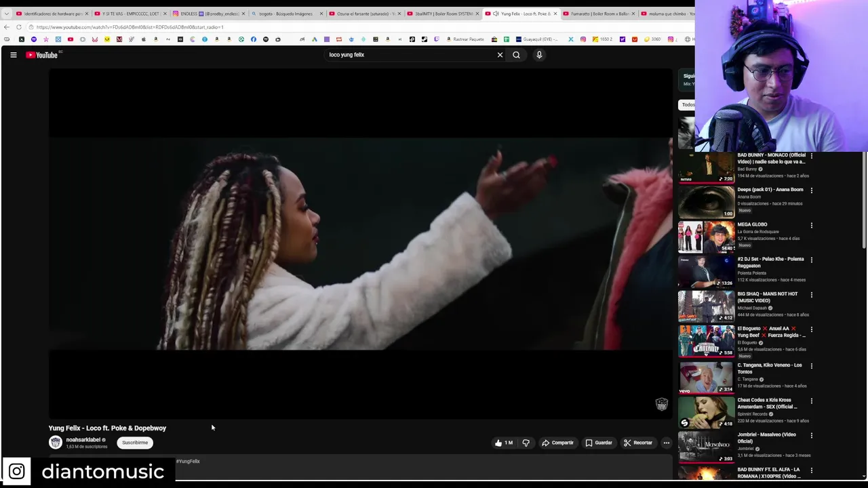The width and height of the screenshot is (868, 488).
Task: Click the browser address bar URL
Action: point(129,27)
